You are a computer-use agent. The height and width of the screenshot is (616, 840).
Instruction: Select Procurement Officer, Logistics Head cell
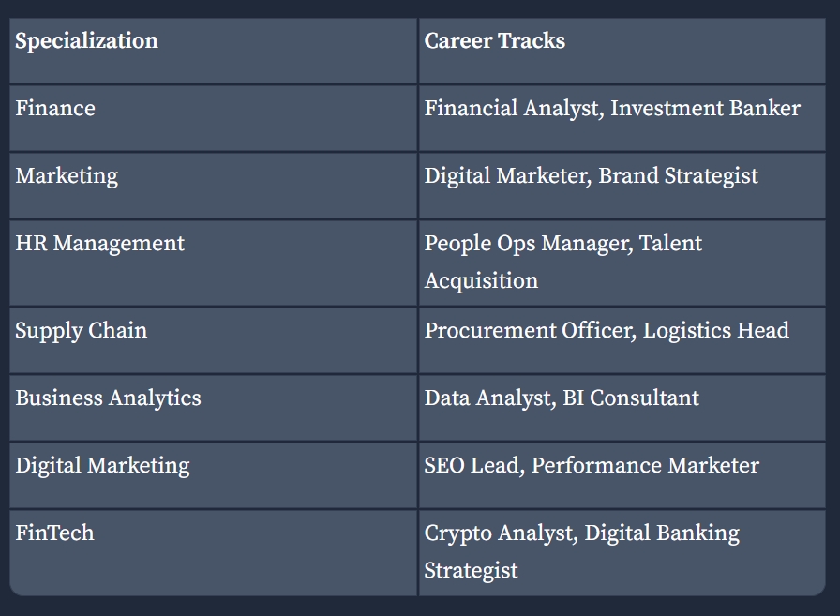(622, 340)
